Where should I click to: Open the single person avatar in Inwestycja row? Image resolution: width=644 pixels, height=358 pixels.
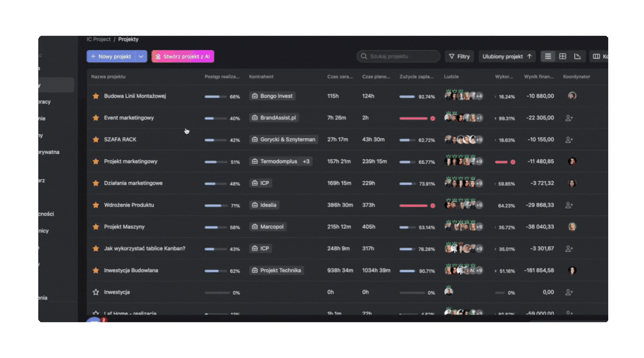tap(449, 291)
